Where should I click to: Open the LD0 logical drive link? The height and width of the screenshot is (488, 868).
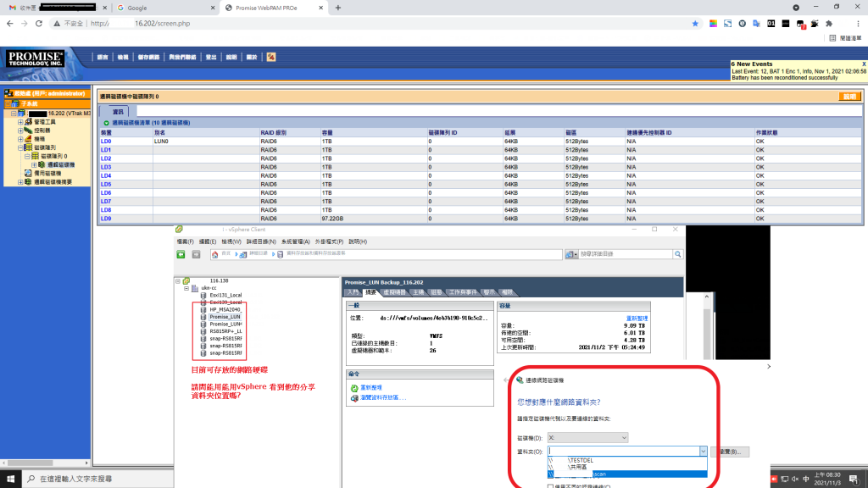[106, 141]
